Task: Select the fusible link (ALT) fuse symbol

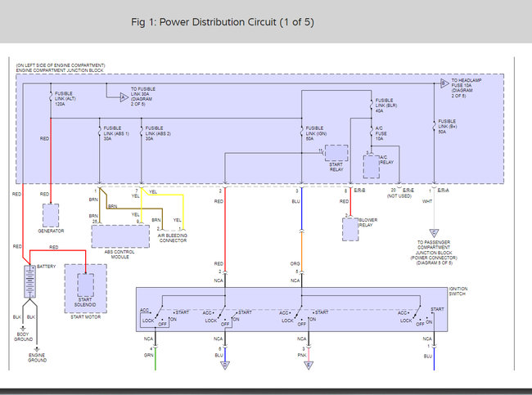Action: point(51,97)
